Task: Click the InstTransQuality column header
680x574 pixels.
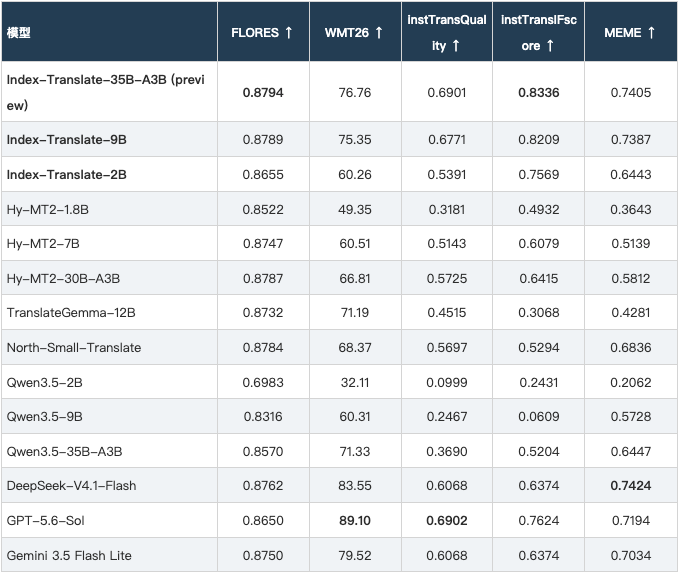Action: tap(447, 33)
